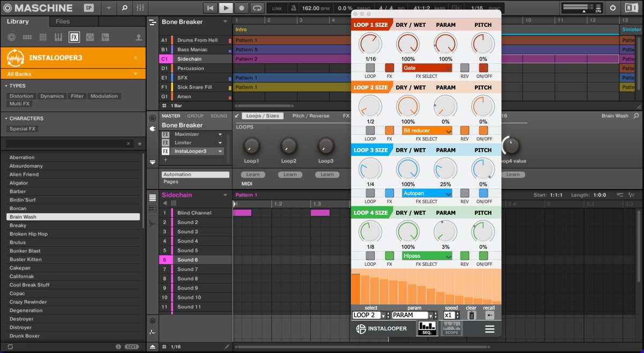
Task: Clear the sequencer with trash icon
Action: [x=471, y=315]
